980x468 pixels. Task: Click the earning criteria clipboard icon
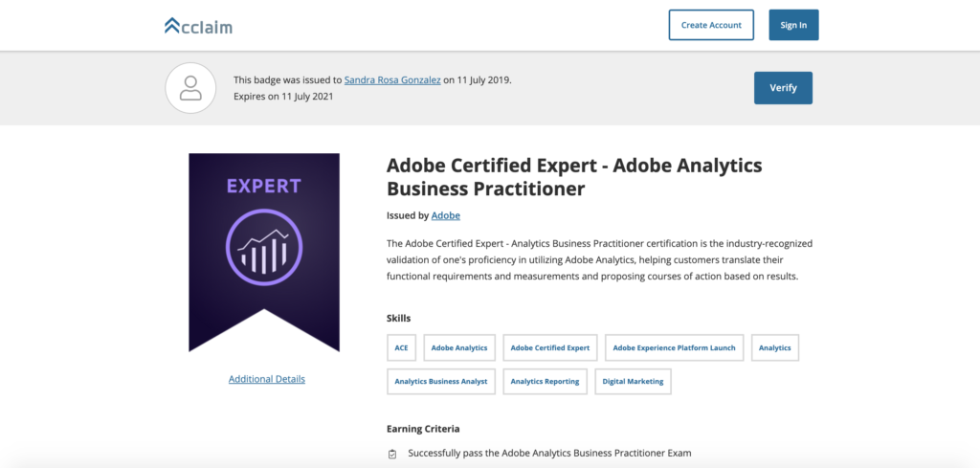tap(392, 454)
